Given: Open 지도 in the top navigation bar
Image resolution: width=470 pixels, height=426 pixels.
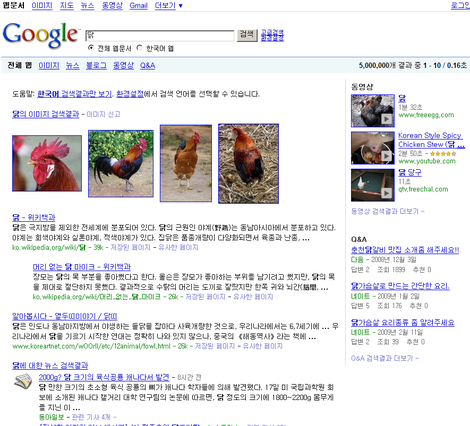Looking at the screenshot, I should pyautogui.click(x=67, y=6).
